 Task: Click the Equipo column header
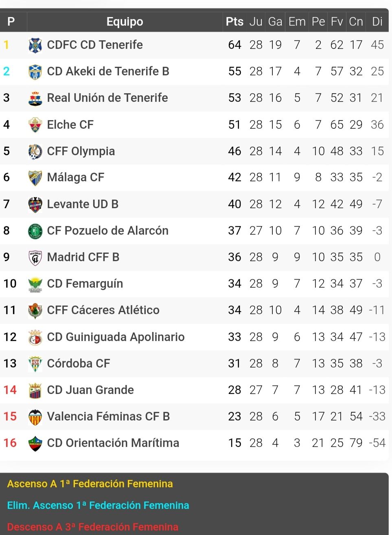point(125,22)
